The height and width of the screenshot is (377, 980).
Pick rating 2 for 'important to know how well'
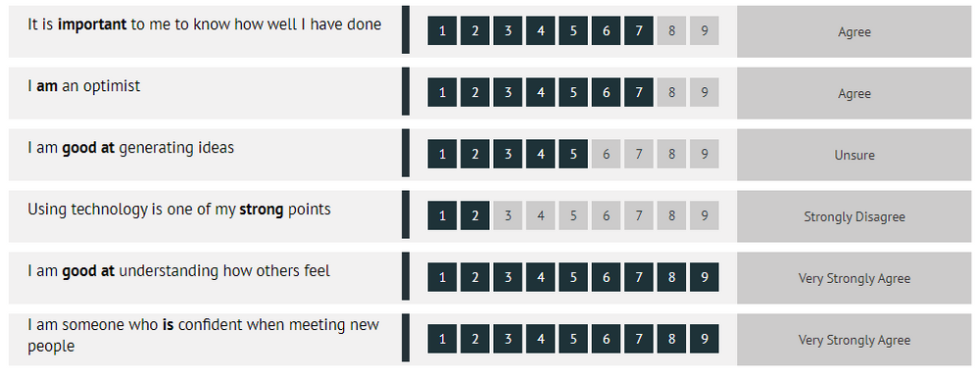click(x=475, y=30)
